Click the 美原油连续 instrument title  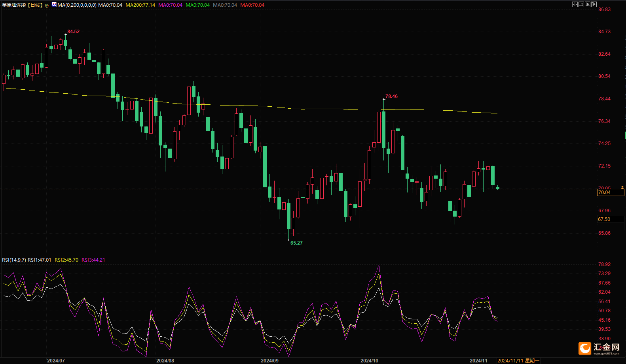coord(14,5)
